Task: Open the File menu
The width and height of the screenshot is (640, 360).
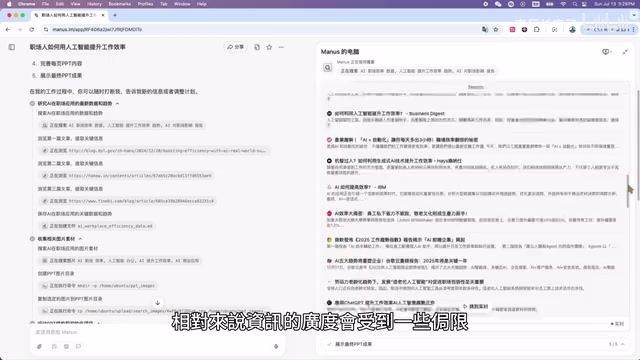Action: coord(45,4)
